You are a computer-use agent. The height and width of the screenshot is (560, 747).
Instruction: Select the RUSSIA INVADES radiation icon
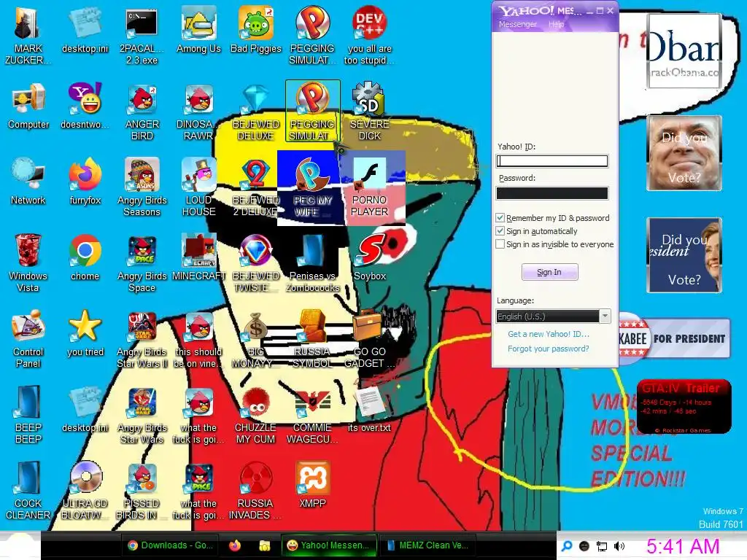(256, 491)
